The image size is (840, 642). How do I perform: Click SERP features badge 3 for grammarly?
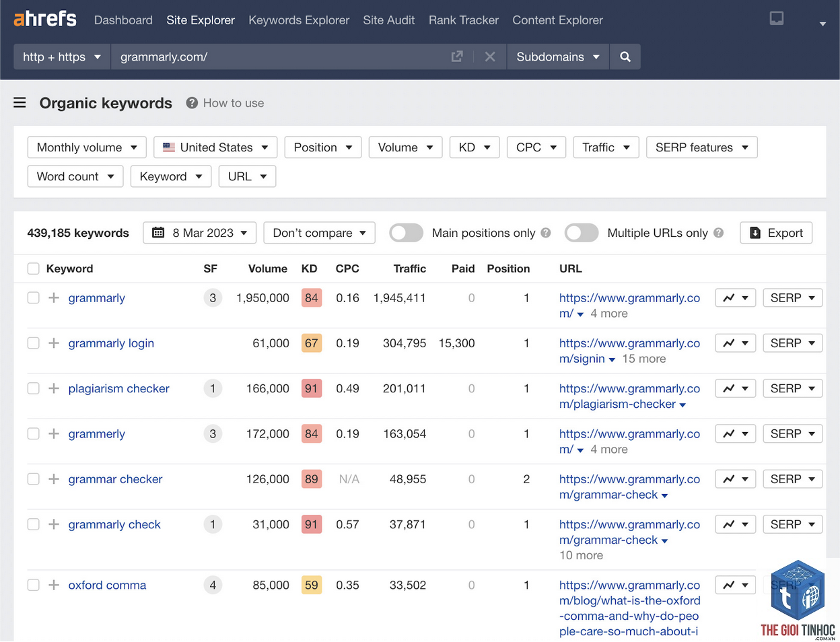coord(213,297)
